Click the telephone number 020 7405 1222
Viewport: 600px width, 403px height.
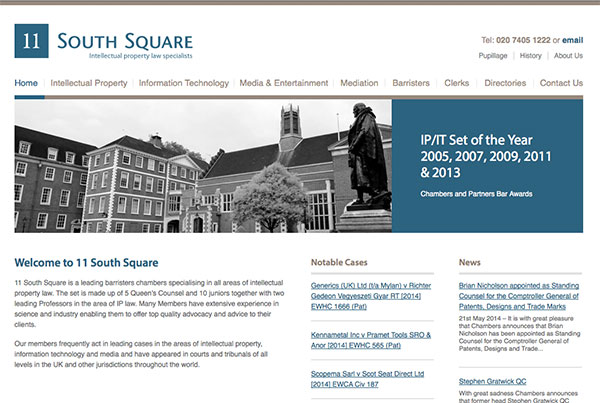[523, 40]
